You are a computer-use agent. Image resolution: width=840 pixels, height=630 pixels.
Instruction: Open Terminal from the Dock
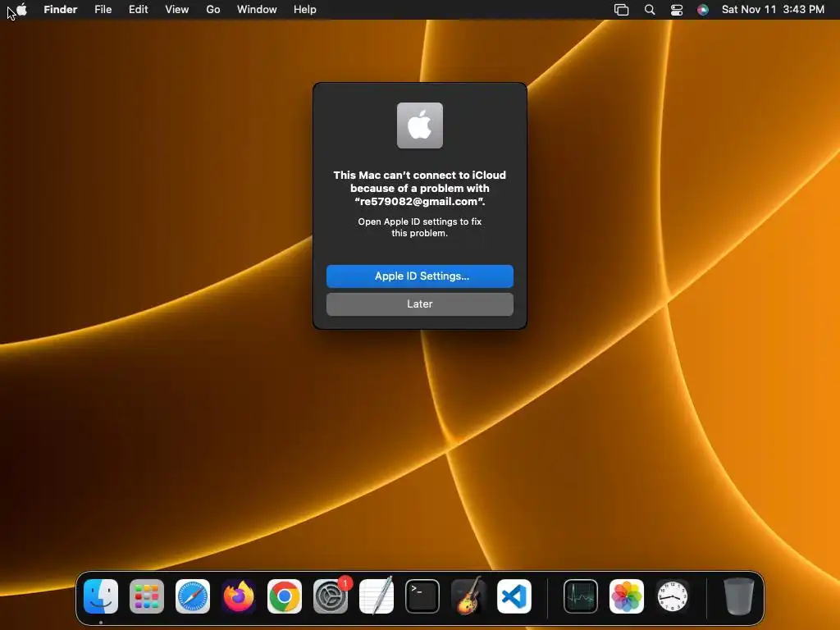[x=422, y=596]
